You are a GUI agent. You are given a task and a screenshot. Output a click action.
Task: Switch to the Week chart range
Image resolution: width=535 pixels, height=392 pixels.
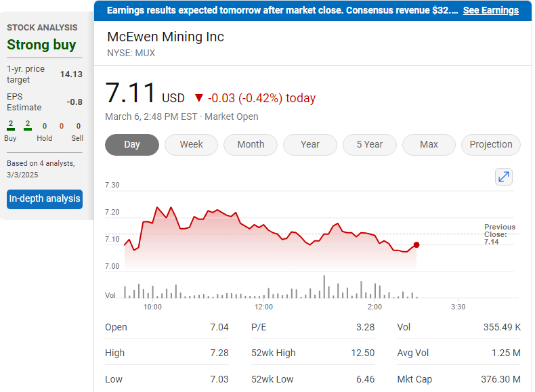point(191,145)
